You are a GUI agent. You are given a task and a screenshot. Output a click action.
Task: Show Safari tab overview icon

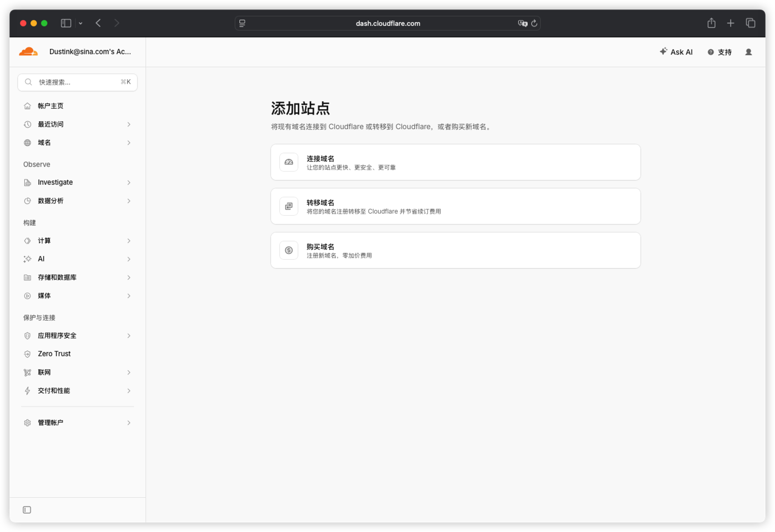(750, 23)
